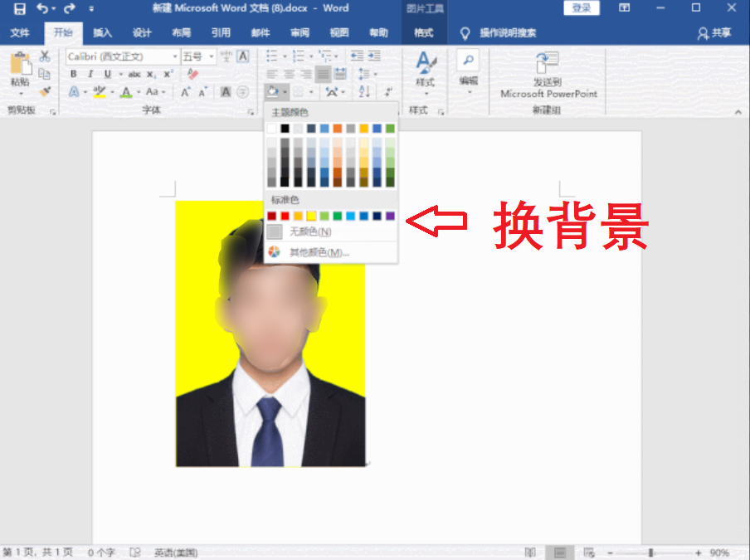
Task: Open the font size dropdown
Action: coord(212,56)
